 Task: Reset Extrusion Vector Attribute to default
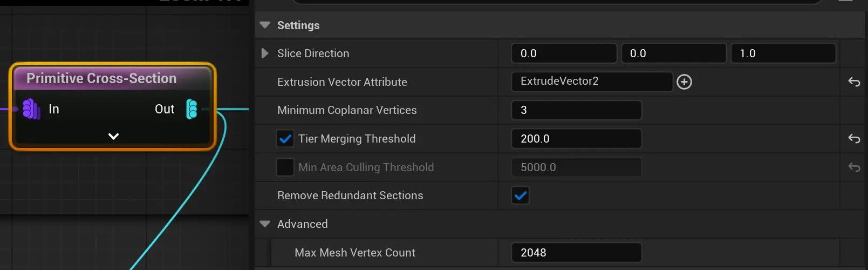pyautogui.click(x=853, y=82)
